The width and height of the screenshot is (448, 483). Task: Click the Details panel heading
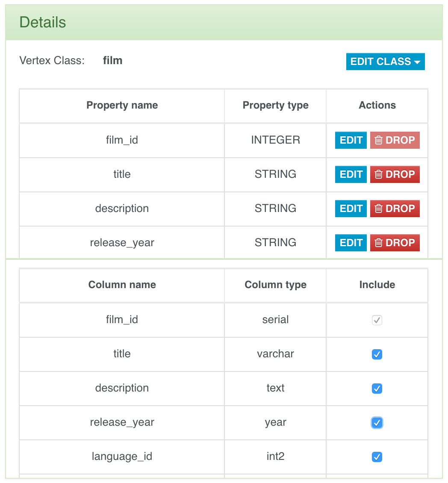pos(43,22)
